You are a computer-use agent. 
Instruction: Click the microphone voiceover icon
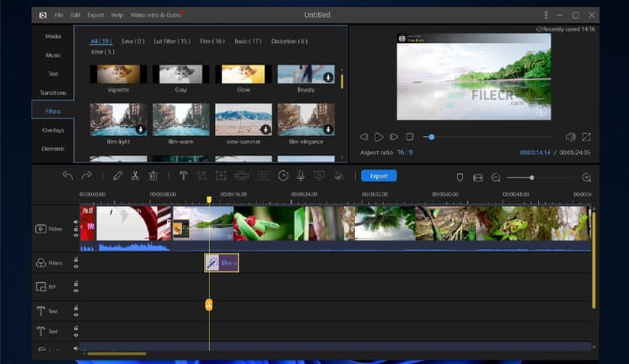(x=300, y=176)
